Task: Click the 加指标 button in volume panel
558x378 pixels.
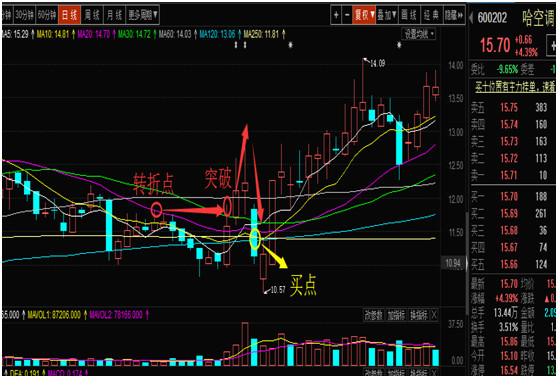Action: click(x=396, y=315)
